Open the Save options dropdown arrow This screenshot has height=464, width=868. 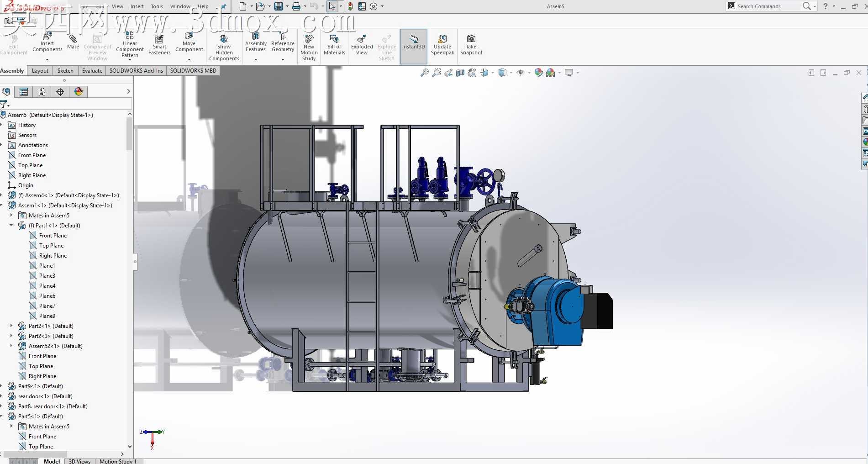pos(287,6)
